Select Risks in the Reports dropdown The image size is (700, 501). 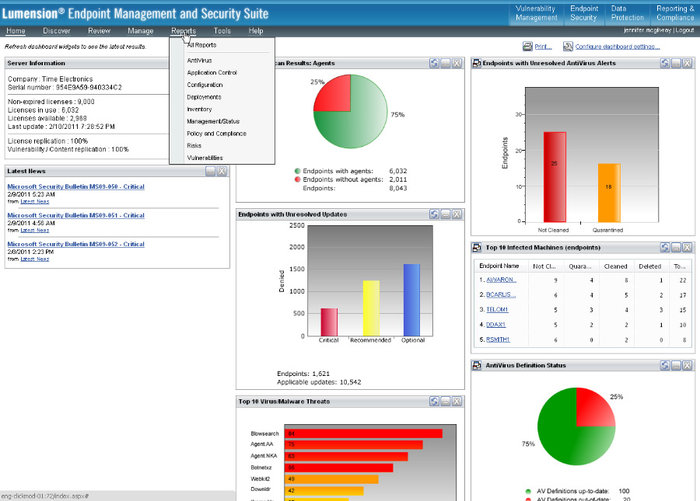coord(194,146)
